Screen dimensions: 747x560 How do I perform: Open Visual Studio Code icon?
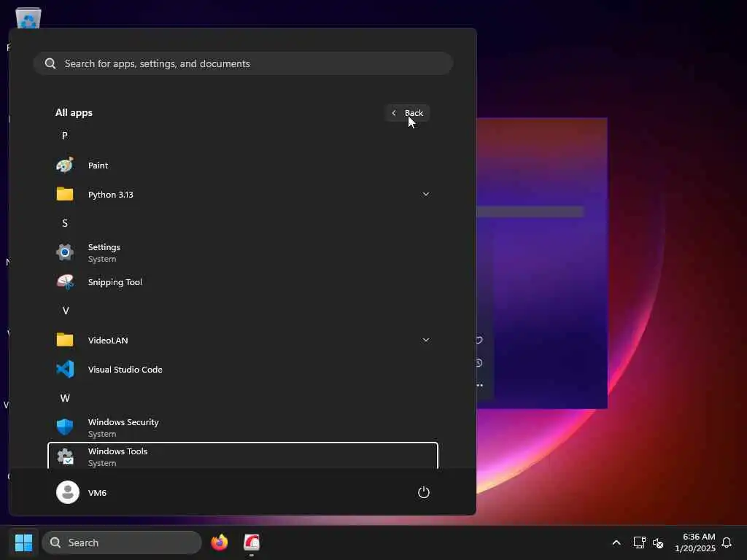click(x=65, y=369)
